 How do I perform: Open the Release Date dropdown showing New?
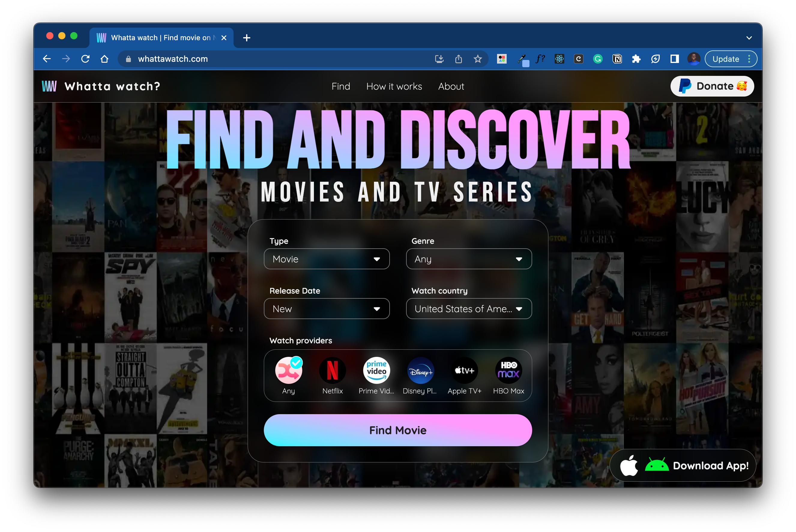pos(327,309)
